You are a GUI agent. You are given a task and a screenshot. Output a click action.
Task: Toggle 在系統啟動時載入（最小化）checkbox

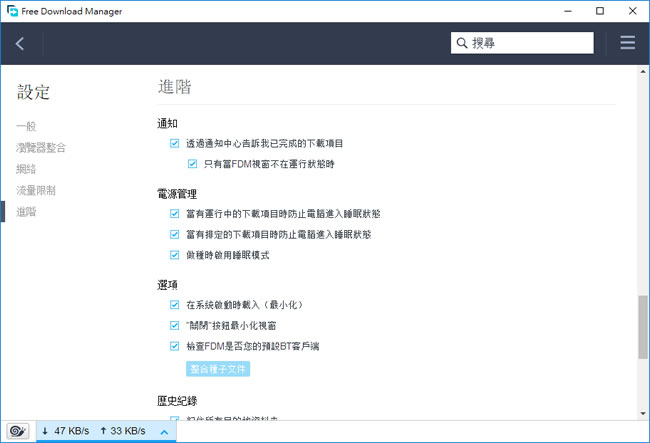click(175, 305)
